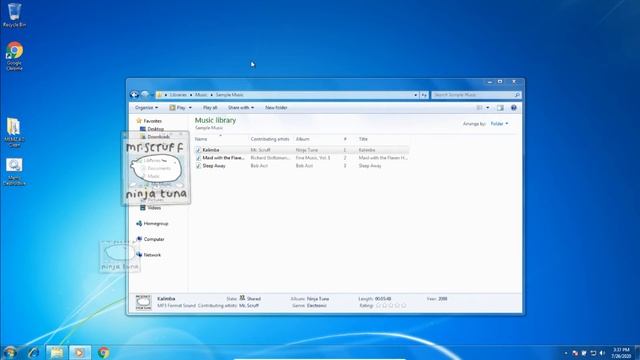Focus the Search Sample Music box
This screenshot has width=640, height=360.
tap(472, 95)
